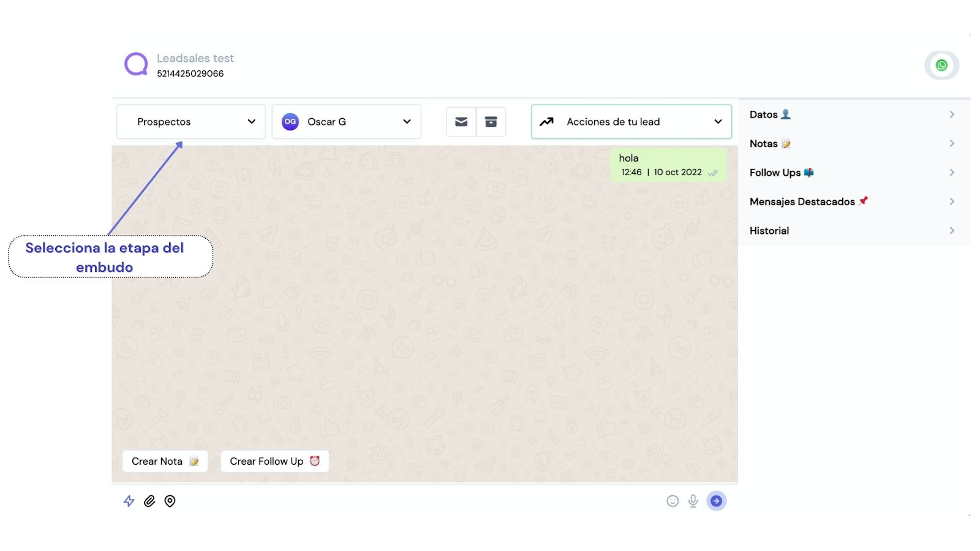Send the message with arrow button
The height and width of the screenshot is (551, 980).
[717, 501]
